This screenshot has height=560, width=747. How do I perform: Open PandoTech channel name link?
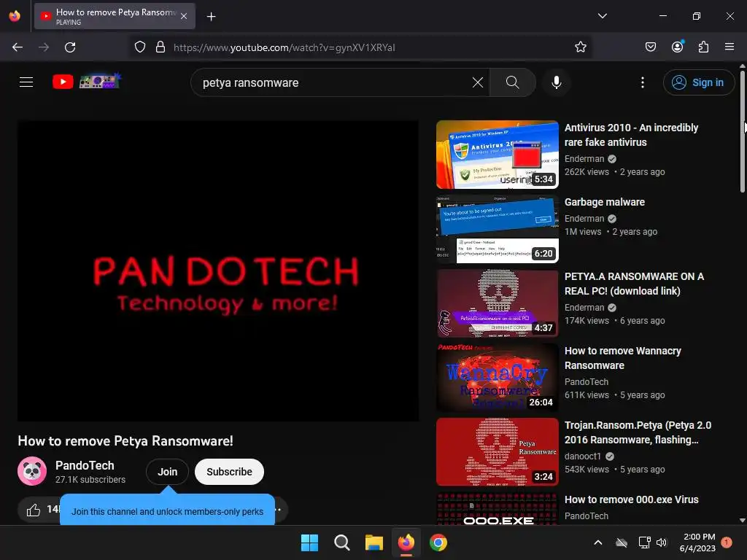(85, 466)
